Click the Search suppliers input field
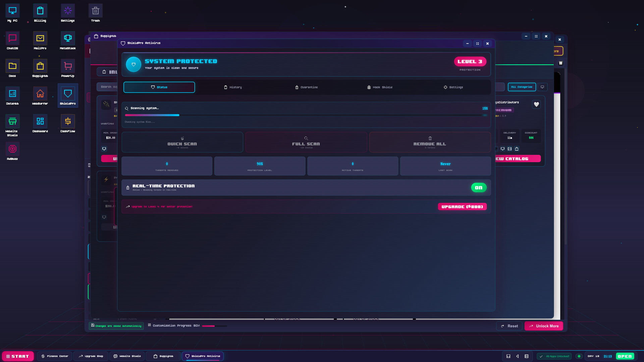The width and height of the screenshot is (644, 362). tap(108, 87)
